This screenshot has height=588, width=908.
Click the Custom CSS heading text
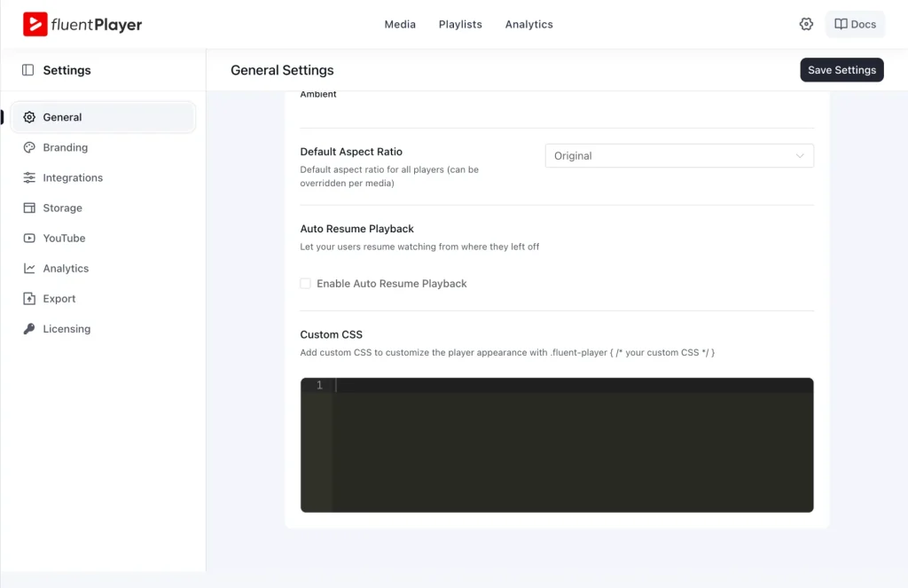[332, 334]
